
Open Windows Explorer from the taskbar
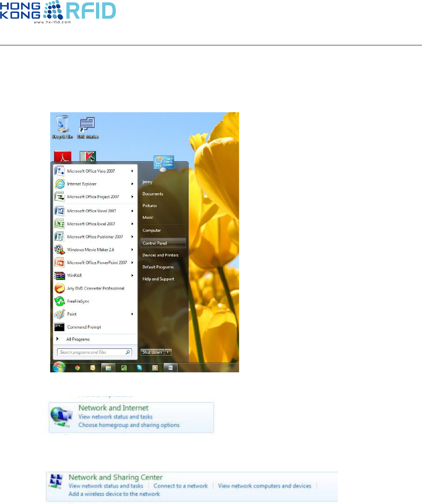point(108,368)
